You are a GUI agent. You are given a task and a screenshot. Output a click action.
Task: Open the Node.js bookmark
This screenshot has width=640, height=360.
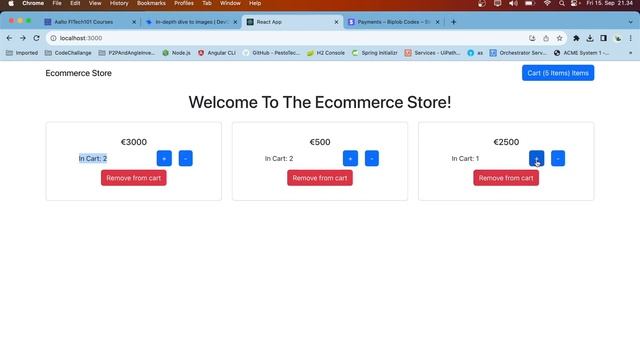176,53
